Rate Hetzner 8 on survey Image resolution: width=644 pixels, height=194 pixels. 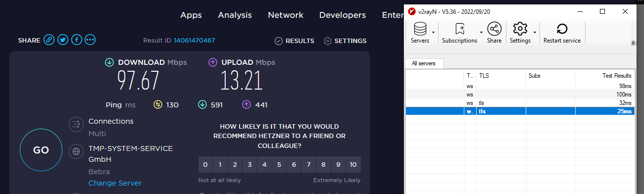point(323,164)
